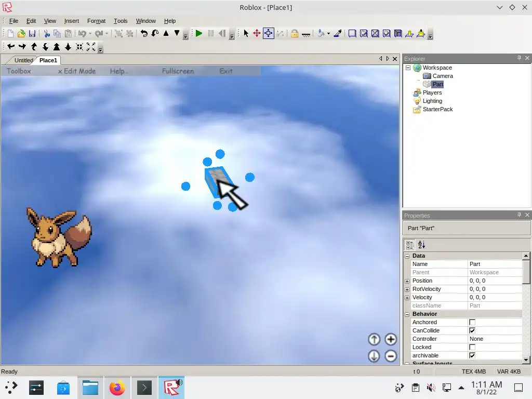
Task: Click the Reset rewind button
Action: (222, 33)
